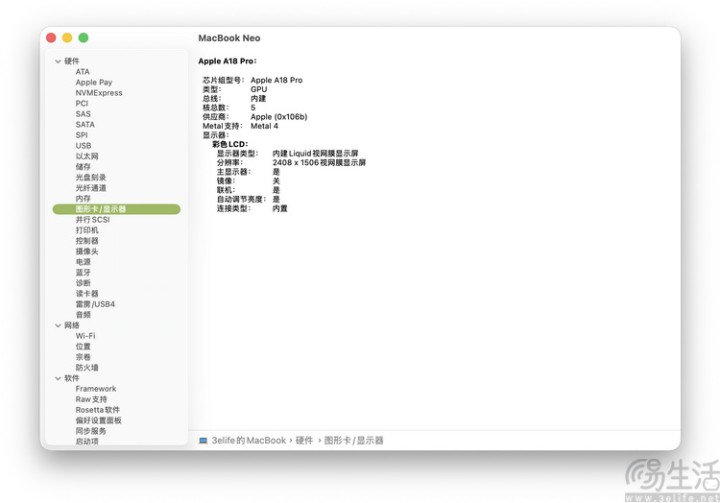Select 音频 in the sidebar
720x503 pixels.
tap(83, 315)
